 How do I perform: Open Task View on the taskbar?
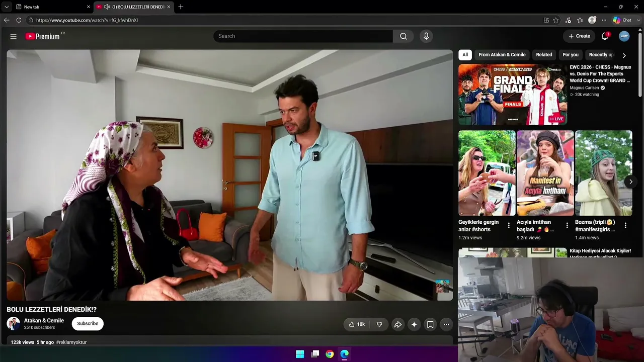pyautogui.click(x=315, y=354)
